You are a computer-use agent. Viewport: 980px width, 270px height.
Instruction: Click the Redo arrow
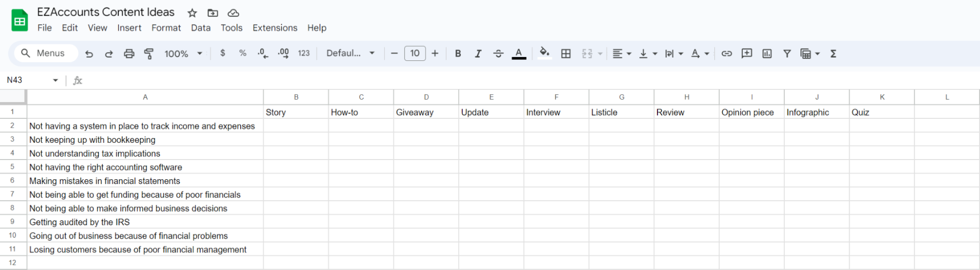click(109, 54)
